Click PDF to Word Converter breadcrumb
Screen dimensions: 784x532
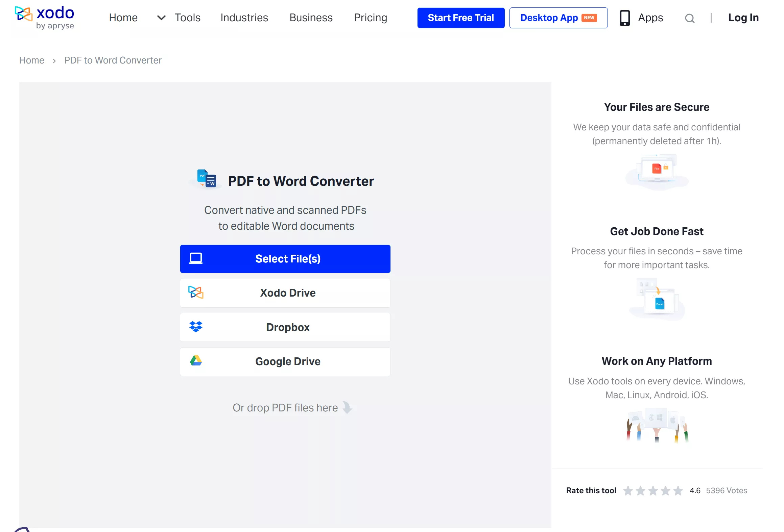(x=113, y=60)
